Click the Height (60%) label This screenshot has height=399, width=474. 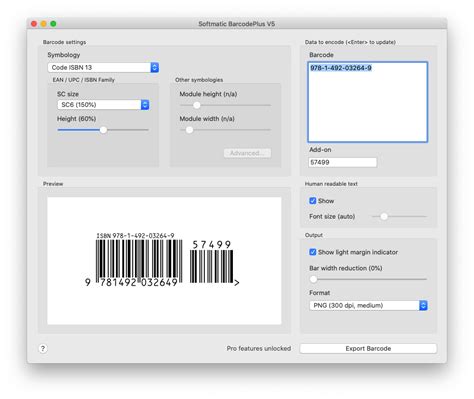(x=76, y=119)
